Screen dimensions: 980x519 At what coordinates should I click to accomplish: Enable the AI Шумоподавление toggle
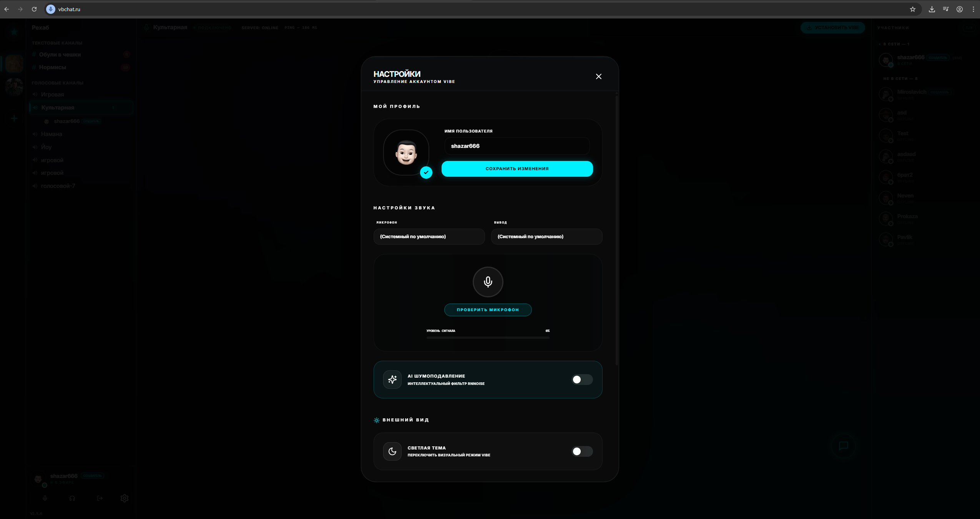[582, 380]
